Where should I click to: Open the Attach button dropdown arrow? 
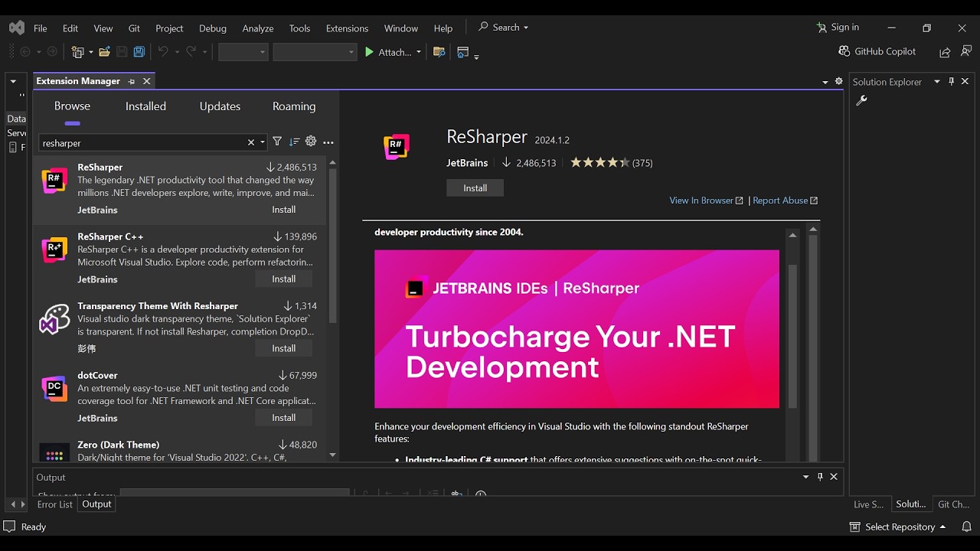[419, 52]
